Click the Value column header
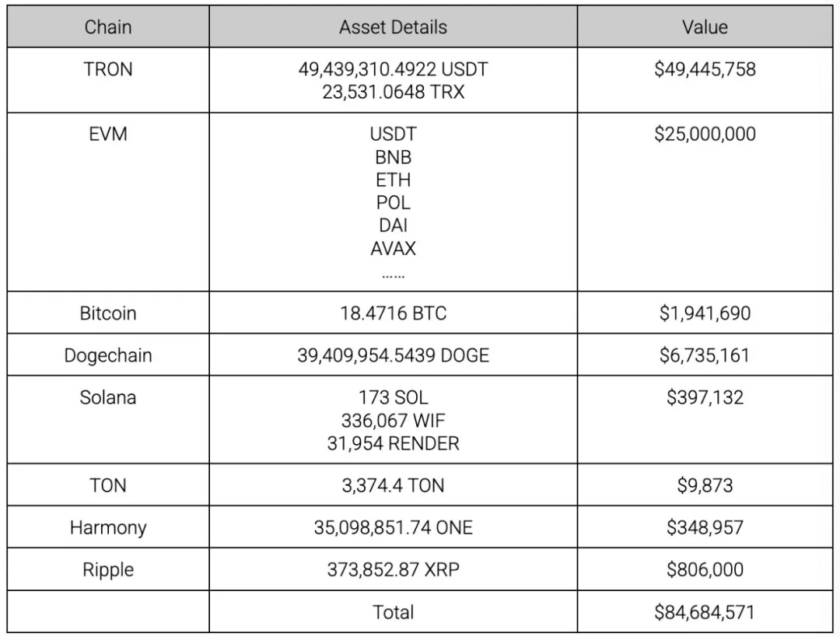Screen dimensions: 840x637 pos(705,27)
